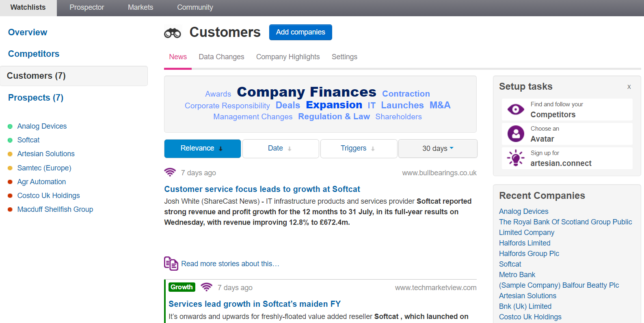Click the purple avatar icon in Setup tasks
The width and height of the screenshot is (644, 323).
pyautogui.click(x=516, y=134)
